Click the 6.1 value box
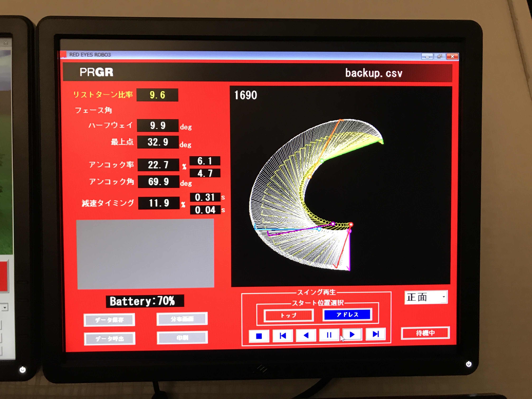 tap(205, 161)
